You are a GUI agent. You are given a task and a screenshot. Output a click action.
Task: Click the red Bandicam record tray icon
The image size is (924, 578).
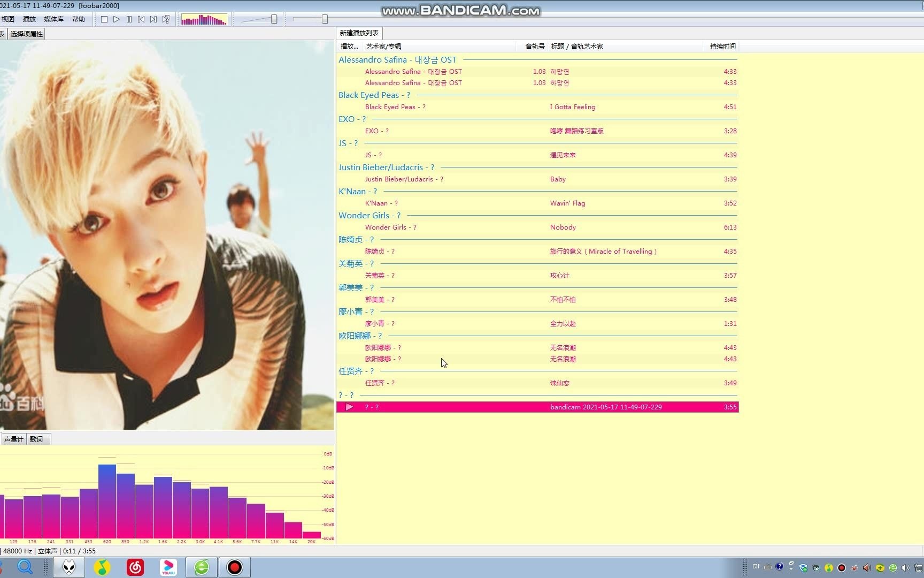(842, 568)
